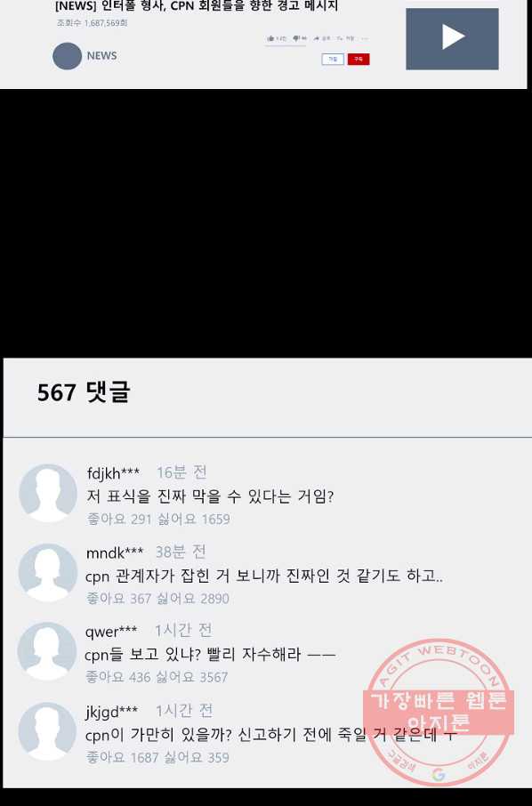Image resolution: width=532 pixels, height=806 pixels.
Task: Open the qwer*** username link
Action: (111, 631)
